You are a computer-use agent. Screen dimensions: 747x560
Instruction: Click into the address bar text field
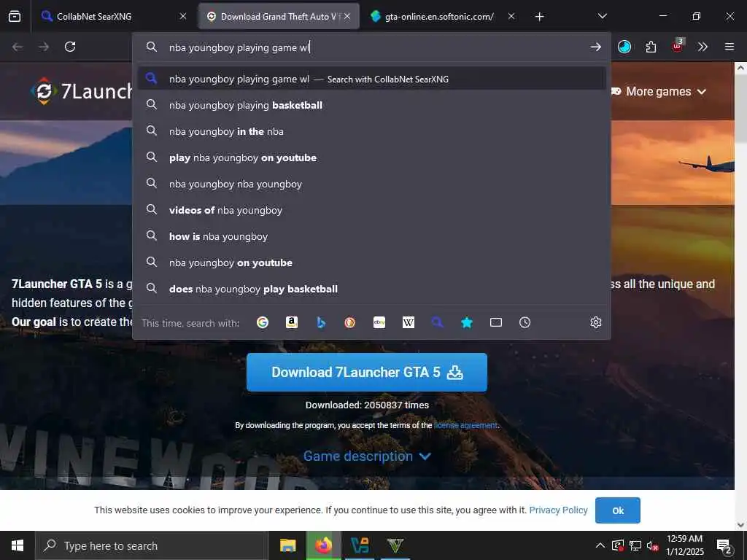click(x=371, y=47)
